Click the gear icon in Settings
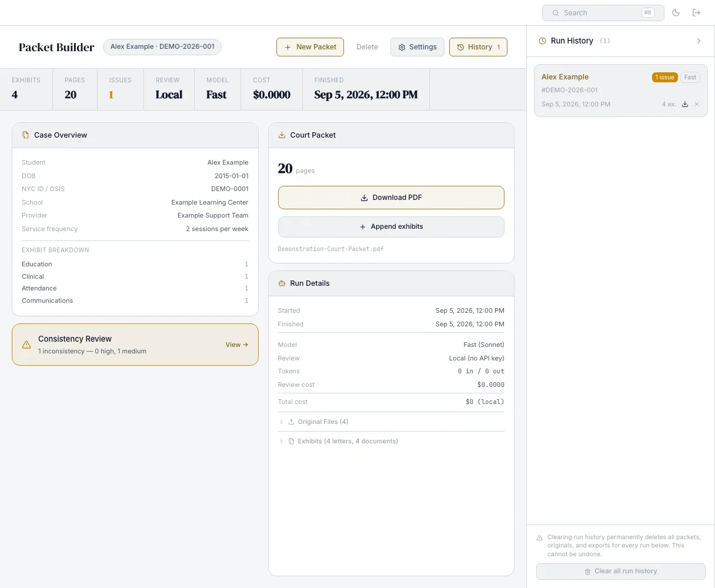The image size is (715, 588). [402, 47]
